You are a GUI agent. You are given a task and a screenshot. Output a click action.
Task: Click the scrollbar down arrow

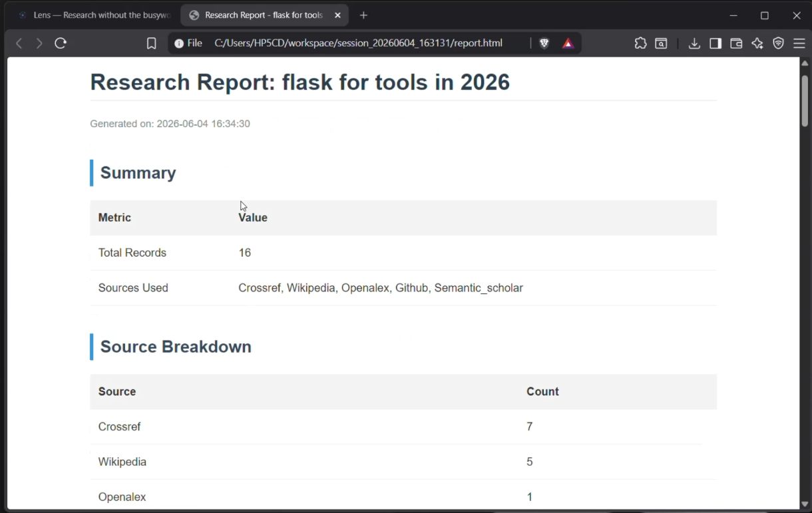coord(805,504)
